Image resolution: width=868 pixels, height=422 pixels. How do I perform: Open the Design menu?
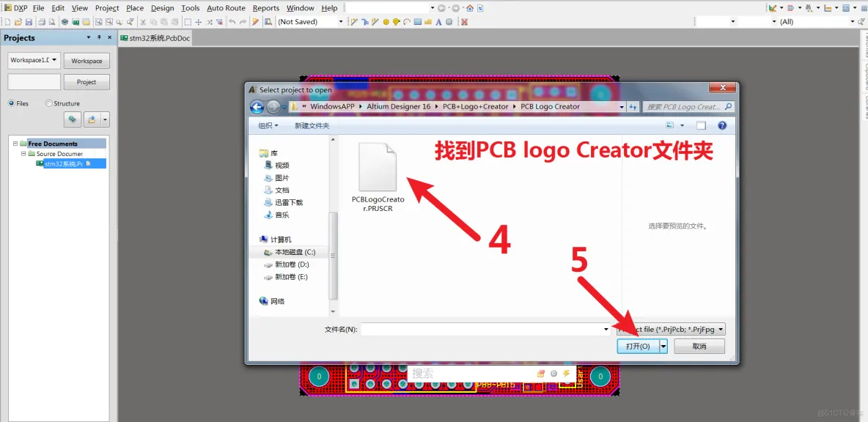point(162,8)
